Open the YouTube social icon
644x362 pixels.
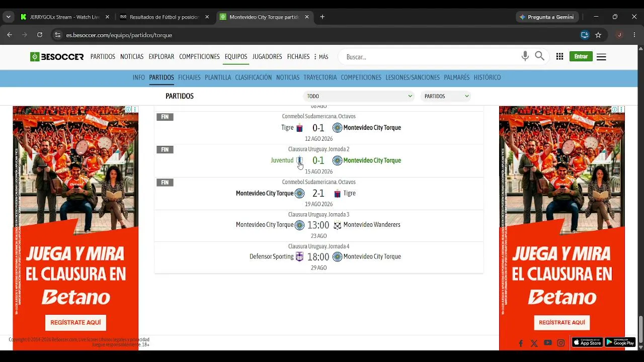tap(548, 343)
